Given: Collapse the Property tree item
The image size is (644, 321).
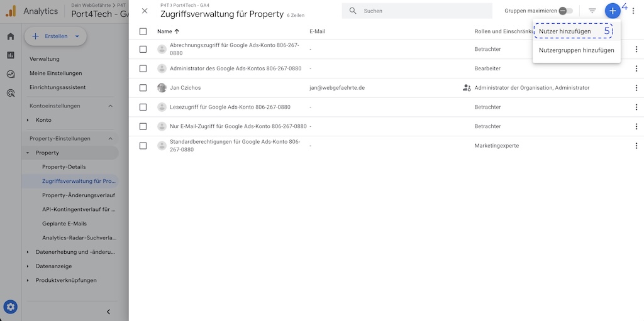Looking at the screenshot, I should tap(28, 153).
